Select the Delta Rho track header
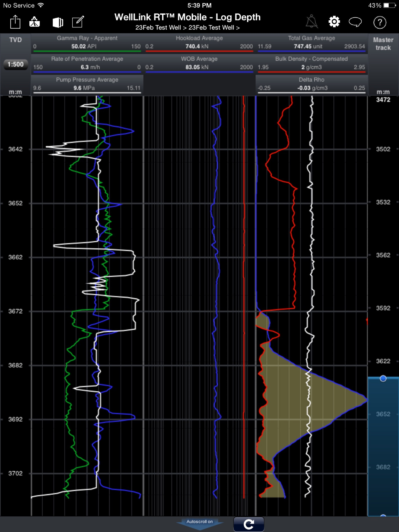 (311, 84)
